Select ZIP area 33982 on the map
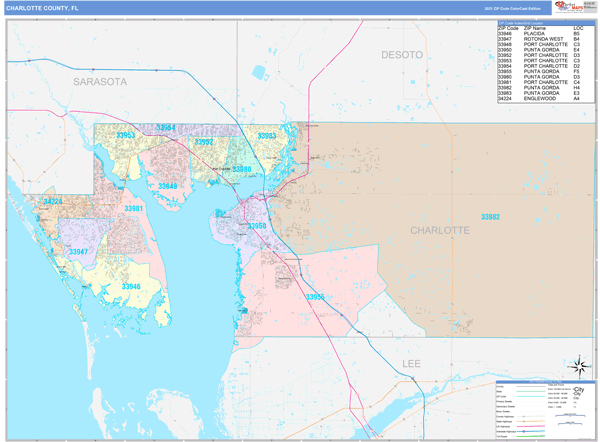600x442 pixels. 490,217
